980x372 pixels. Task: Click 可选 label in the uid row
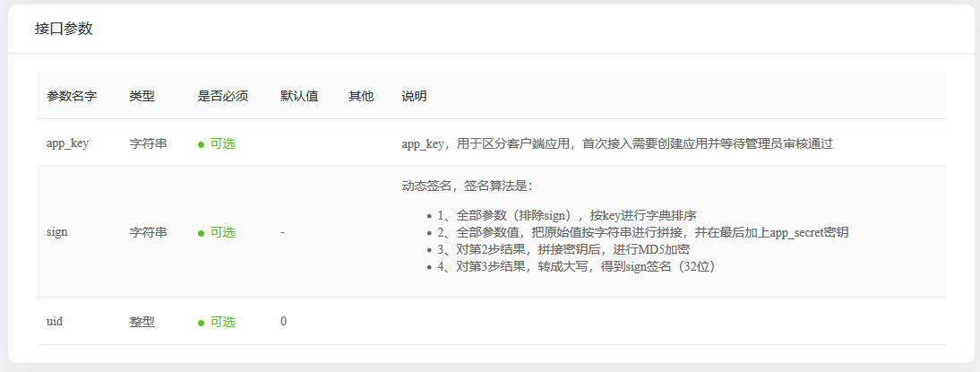point(222,322)
